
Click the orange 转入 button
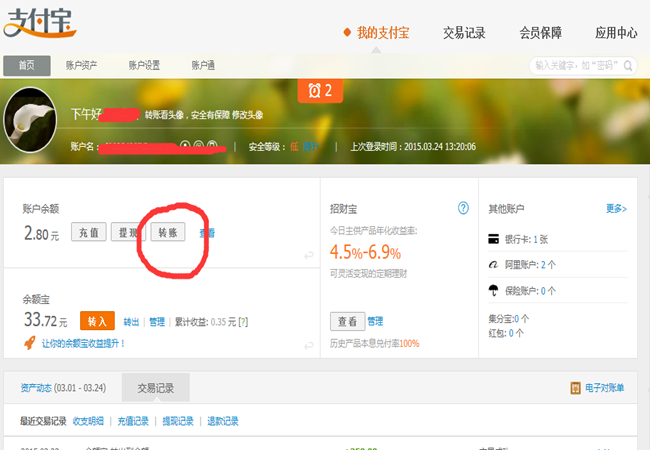[97, 321]
